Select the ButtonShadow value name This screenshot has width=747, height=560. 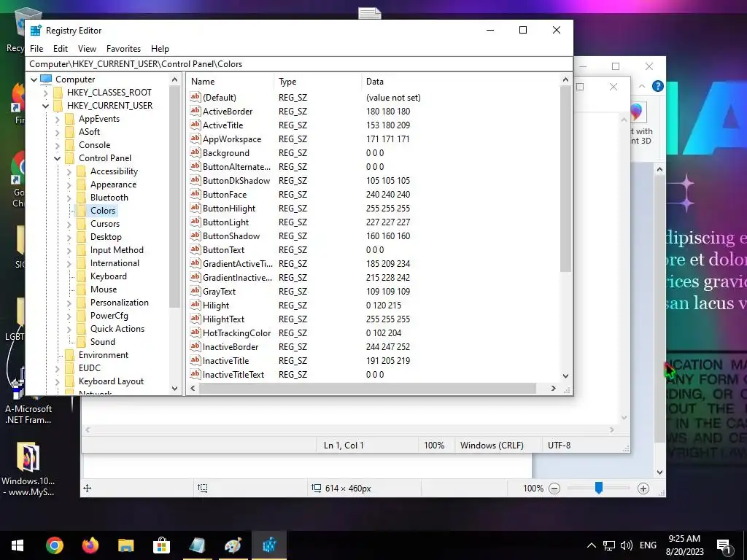pyautogui.click(x=231, y=236)
